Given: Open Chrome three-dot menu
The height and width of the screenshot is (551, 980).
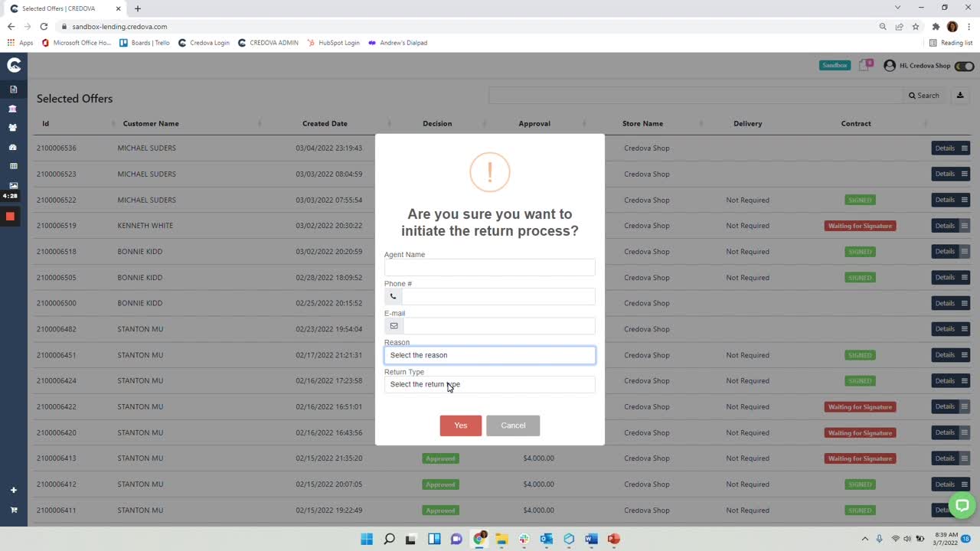Looking at the screenshot, I should coord(969,26).
